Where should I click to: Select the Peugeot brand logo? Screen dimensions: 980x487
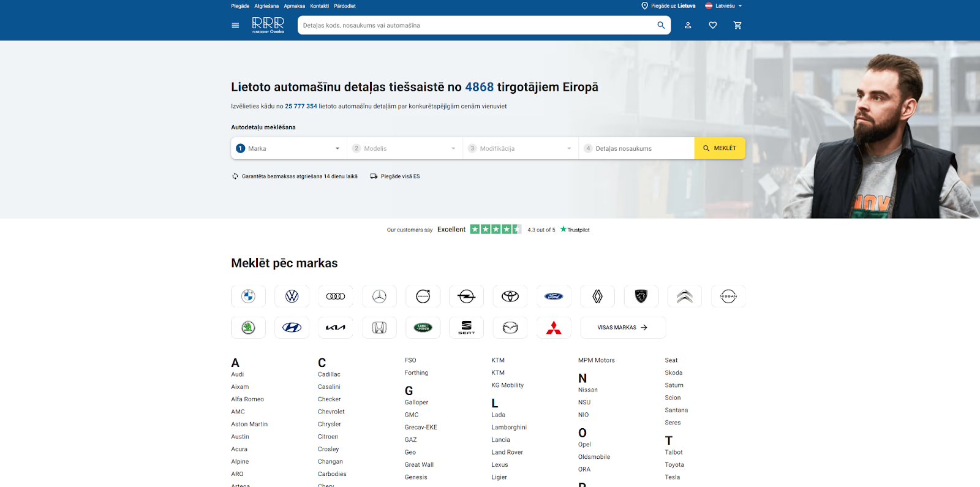pyautogui.click(x=641, y=296)
